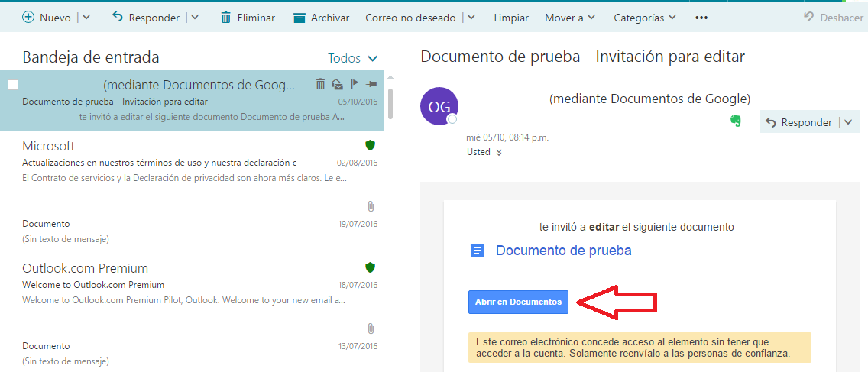Click the green shield icon on Microsoft email
The image size is (868, 372).
pos(371,146)
